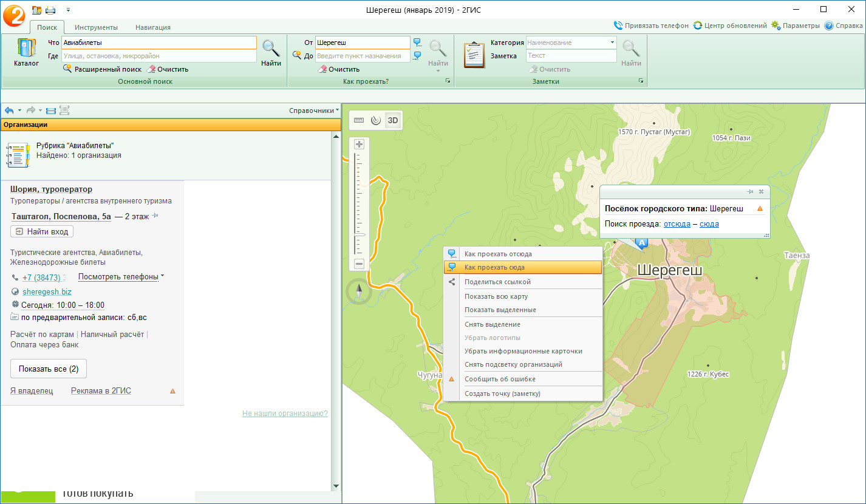Open Параметры settings

click(x=796, y=26)
